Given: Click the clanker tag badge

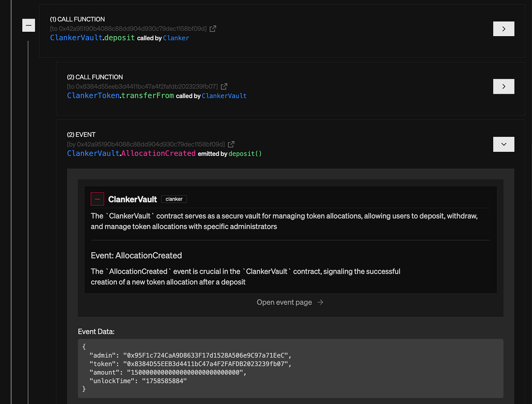Looking at the screenshot, I should click(174, 199).
